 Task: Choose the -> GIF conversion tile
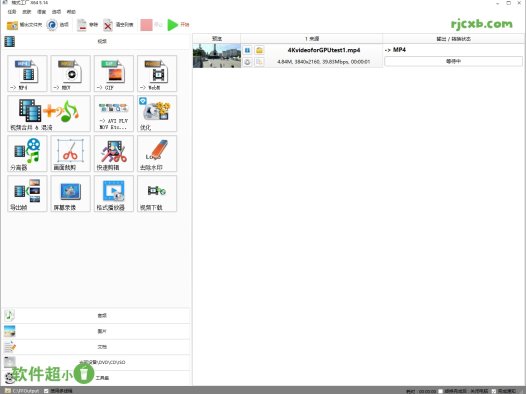pos(114,73)
